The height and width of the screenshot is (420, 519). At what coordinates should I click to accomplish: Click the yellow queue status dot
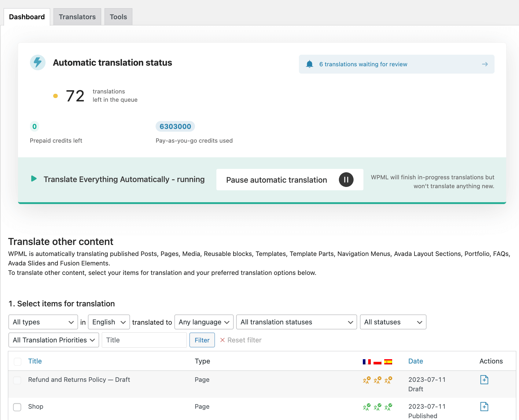pyautogui.click(x=55, y=96)
